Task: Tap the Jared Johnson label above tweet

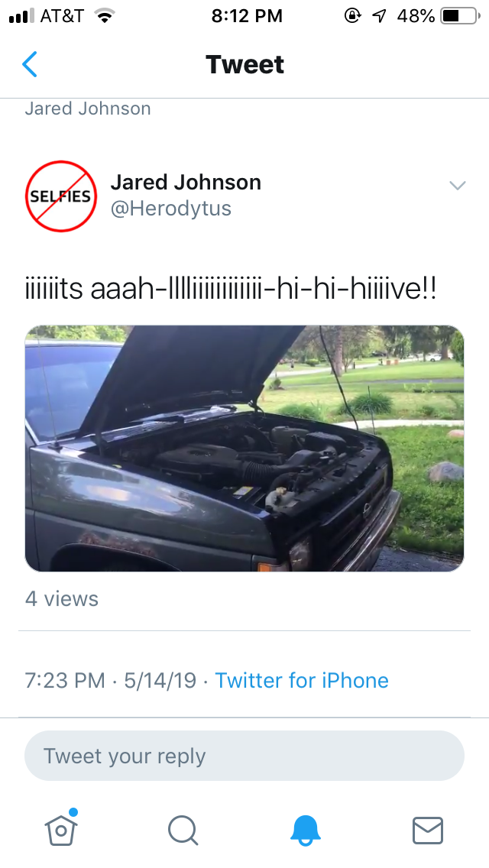Action: (x=88, y=108)
